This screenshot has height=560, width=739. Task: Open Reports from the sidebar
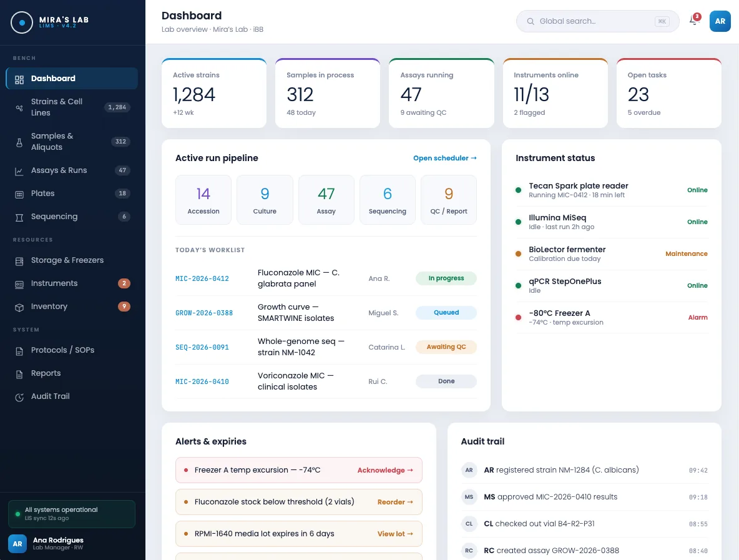coord(72,373)
